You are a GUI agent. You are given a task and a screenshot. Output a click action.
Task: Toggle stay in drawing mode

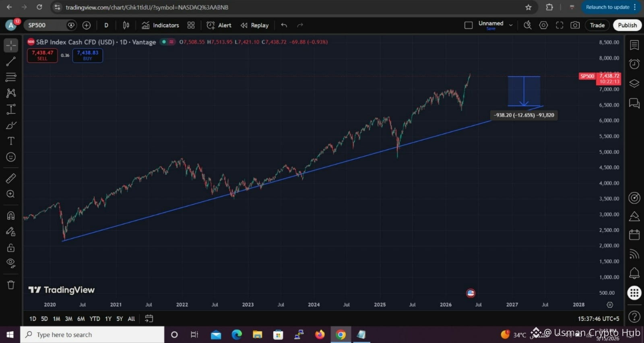click(x=11, y=231)
